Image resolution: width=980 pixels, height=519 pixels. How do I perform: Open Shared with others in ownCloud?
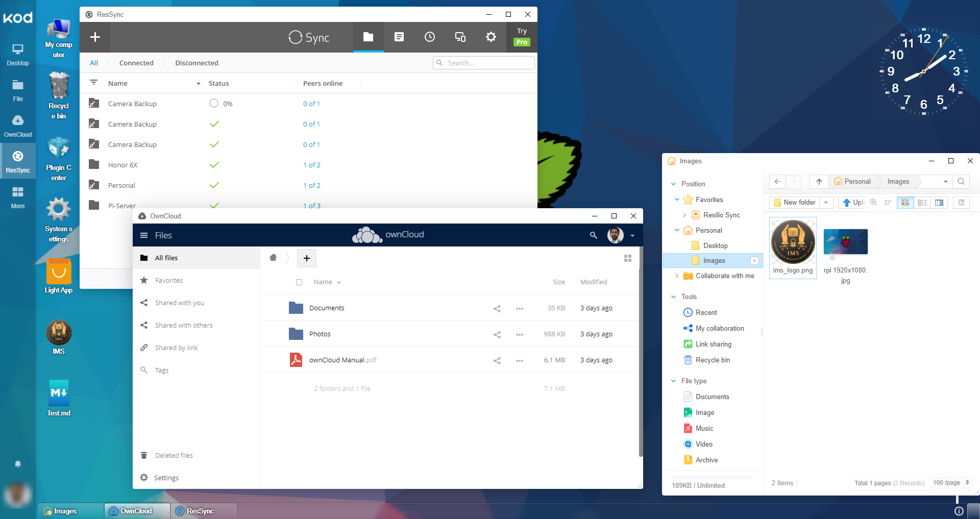click(196, 325)
